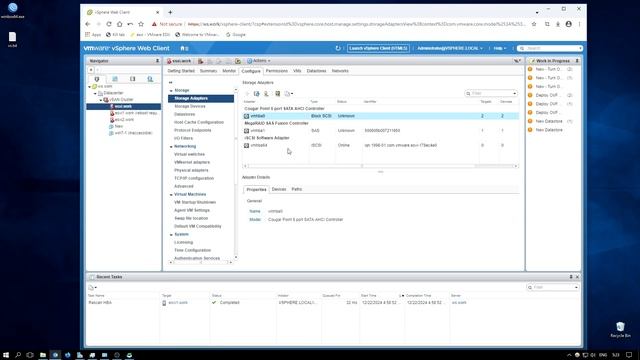Open File Explorer from taskbar
The height and width of the screenshot is (360, 640).
pyautogui.click(x=43, y=355)
